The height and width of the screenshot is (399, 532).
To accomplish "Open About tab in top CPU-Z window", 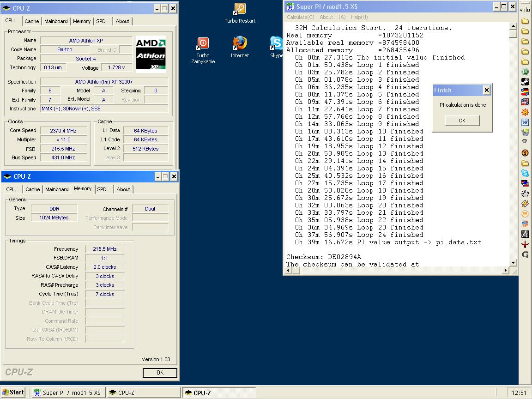I will (x=122, y=21).
